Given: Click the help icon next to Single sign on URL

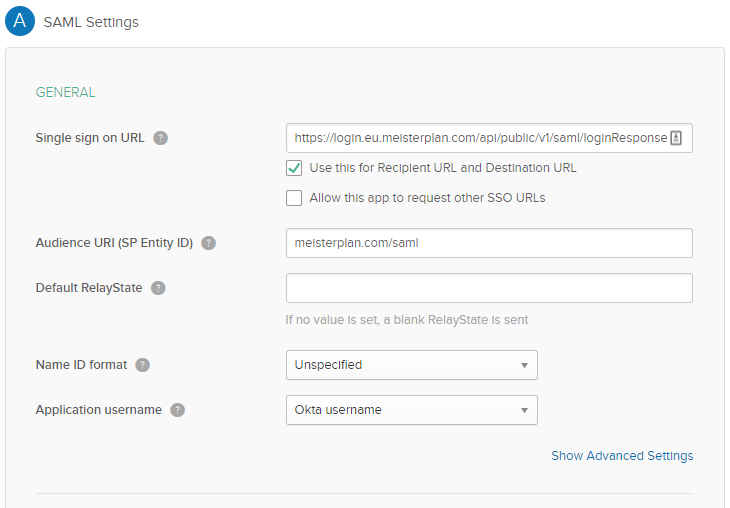Looking at the screenshot, I should 161,138.
